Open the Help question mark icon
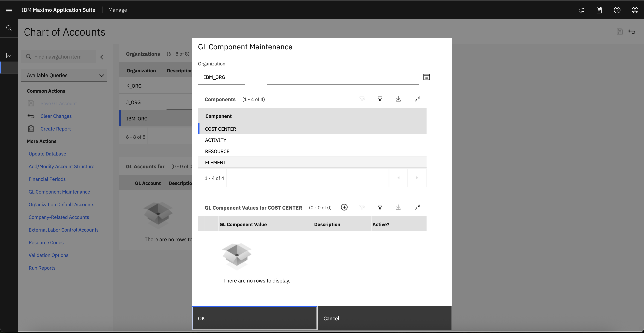The height and width of the screenshot is (333, 644). click(x=617, y=10)
